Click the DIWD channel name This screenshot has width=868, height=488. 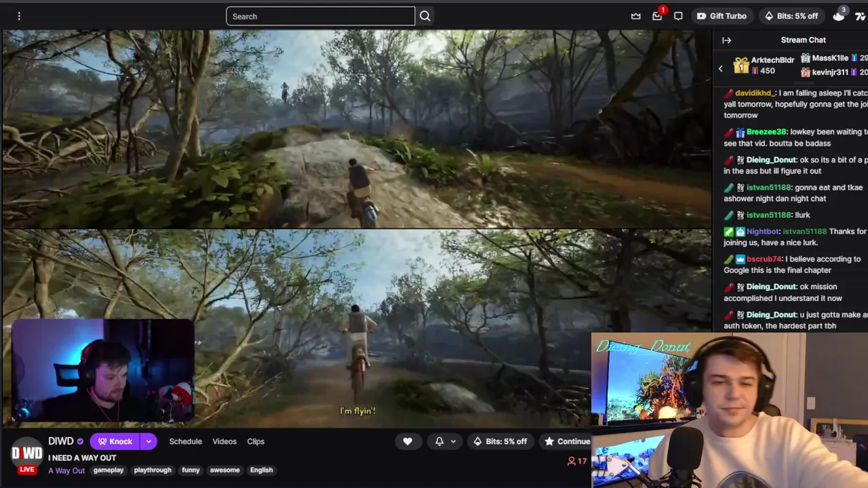pos(60,441)
